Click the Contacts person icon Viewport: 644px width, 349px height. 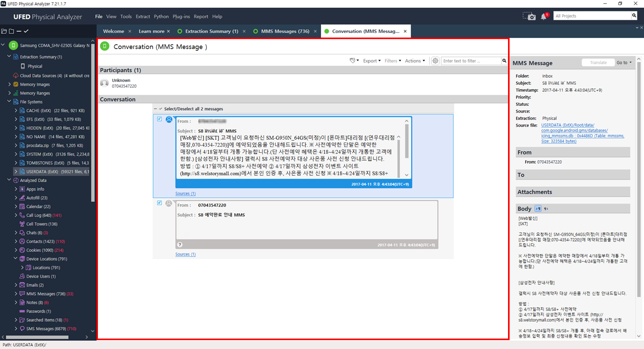22,242
